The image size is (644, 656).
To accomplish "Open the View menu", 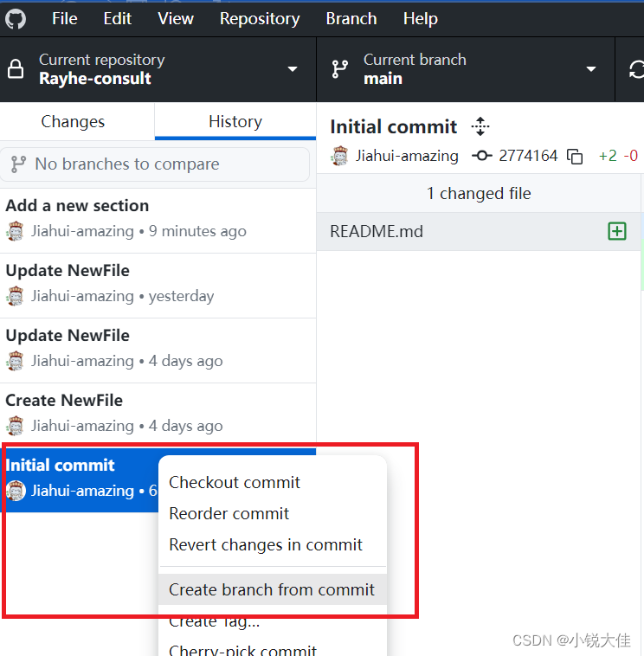I will 176,19.
